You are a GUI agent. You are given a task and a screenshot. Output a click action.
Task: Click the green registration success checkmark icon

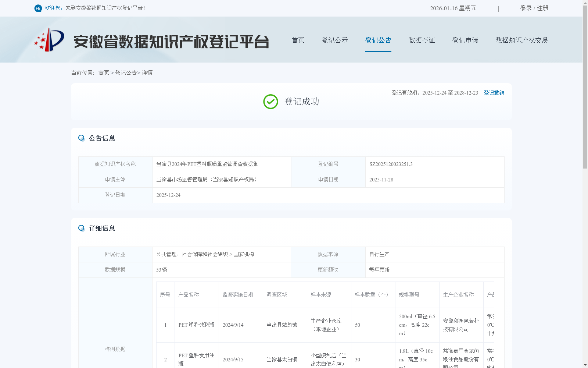point(270,102)
